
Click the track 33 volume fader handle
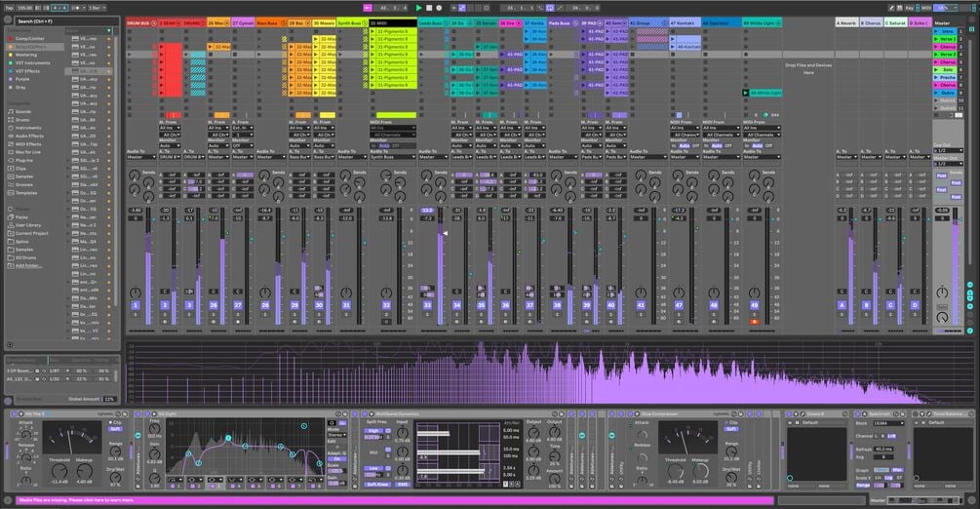tap(445, 233)
